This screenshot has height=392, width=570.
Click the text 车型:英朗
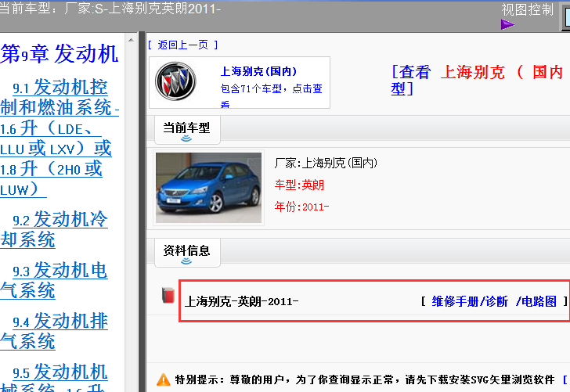(299, 185)
